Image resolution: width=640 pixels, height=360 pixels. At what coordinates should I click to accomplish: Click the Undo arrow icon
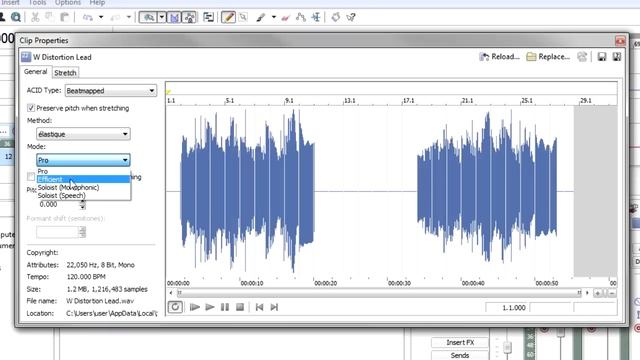(x=87, y=17)
